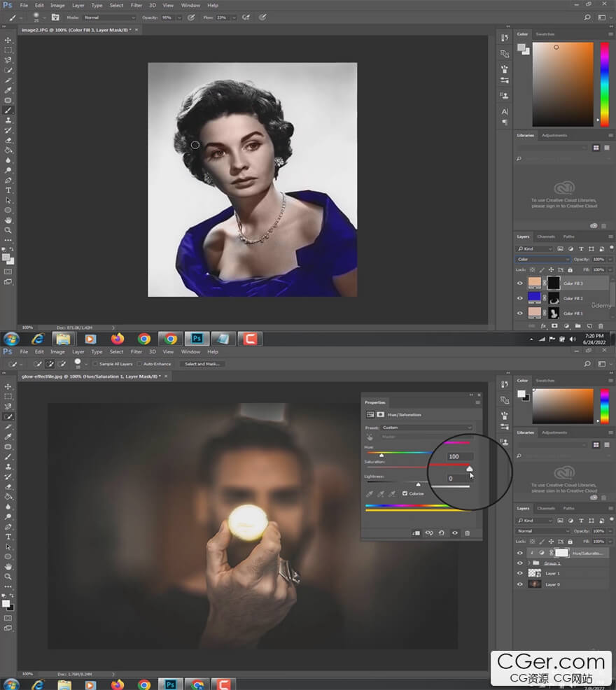Enable the Auto-Enhance checkbox in bottom window
The width and height of the screenshot is (616, 690).
coord(139,364)
